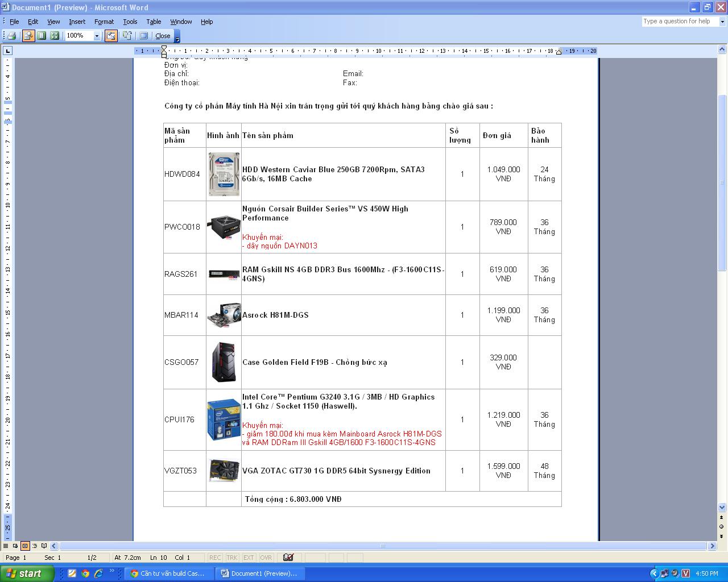Toggle the Magnifier tool
This screenshot has height=582, width=728.
point(28,36)
